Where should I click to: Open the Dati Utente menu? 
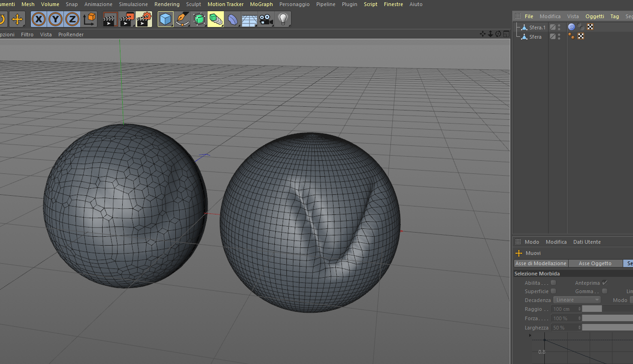[x=587, y=242]
